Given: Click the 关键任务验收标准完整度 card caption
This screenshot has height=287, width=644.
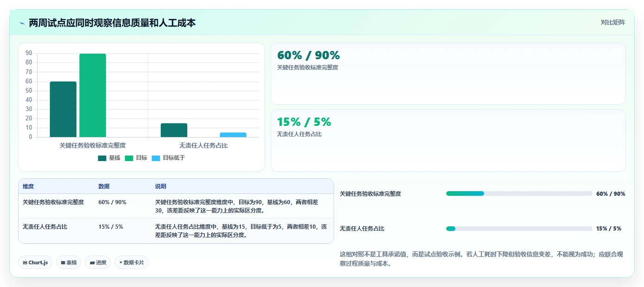Looking at the screenshot, I should pyautogui.click(x=308, y=68).
